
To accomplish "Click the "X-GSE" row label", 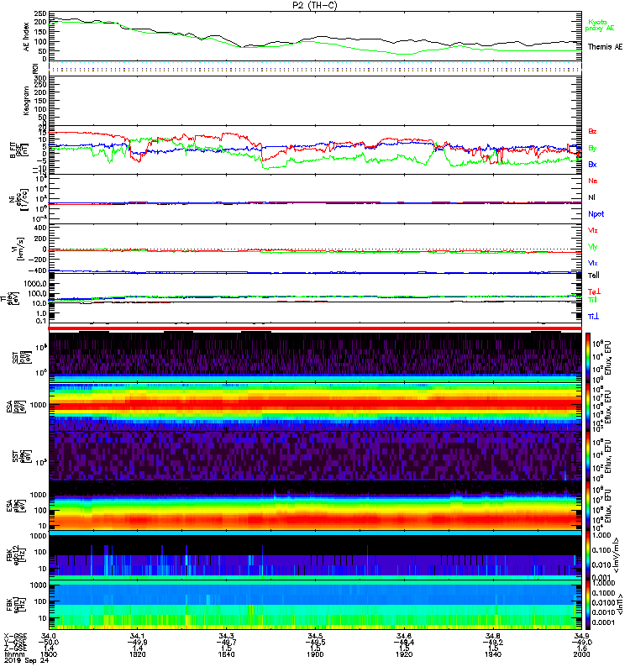I will point(13,637).
